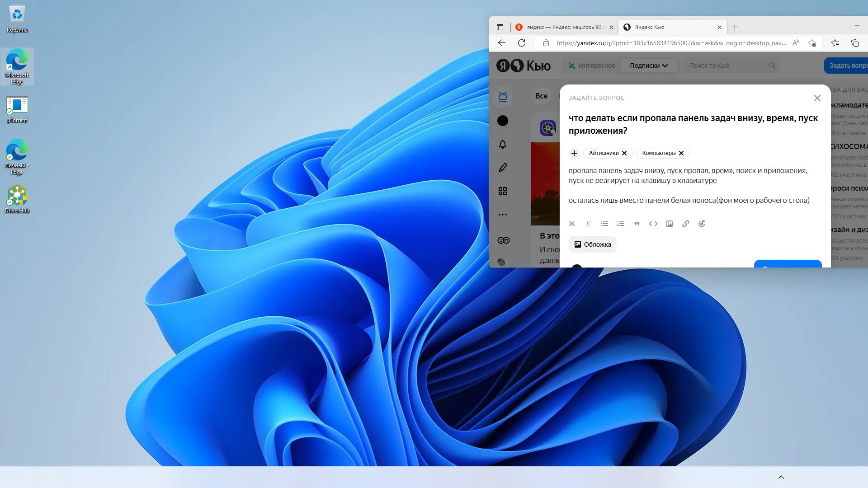Remove the Компьютеры tag
Image resolution: width=868 pixels, height=488 pixels.
pos(681,153)
